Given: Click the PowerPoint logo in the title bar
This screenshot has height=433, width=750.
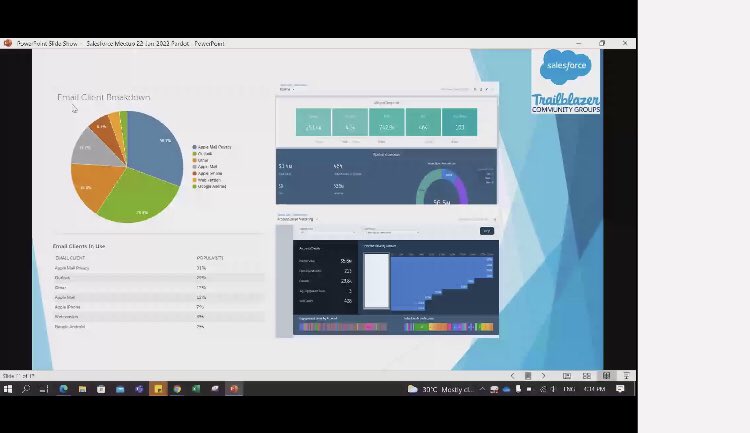Looking at the screenshot, I should tap(8, 43).
